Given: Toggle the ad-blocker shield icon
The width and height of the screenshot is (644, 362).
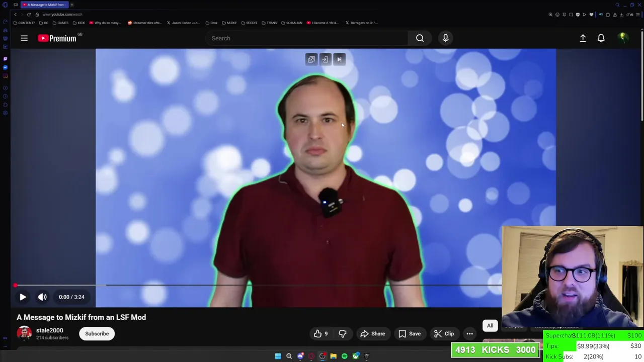Looking at the screenshot, I should 578,15.
